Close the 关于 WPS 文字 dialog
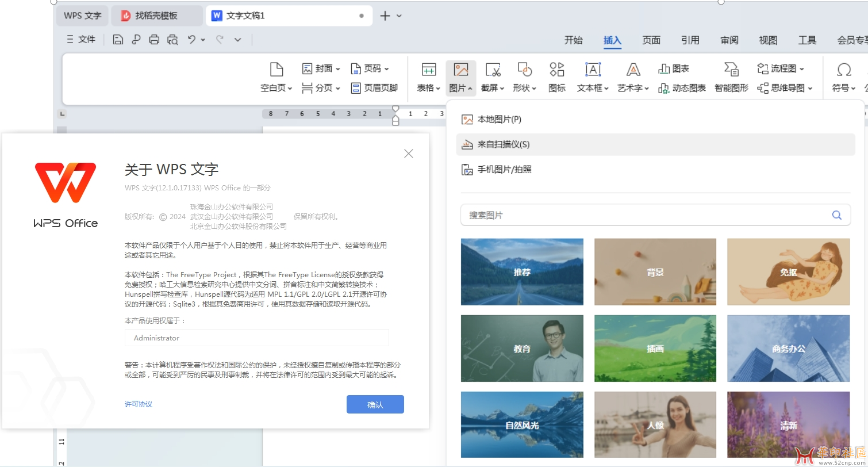 [x=409, y=154]
